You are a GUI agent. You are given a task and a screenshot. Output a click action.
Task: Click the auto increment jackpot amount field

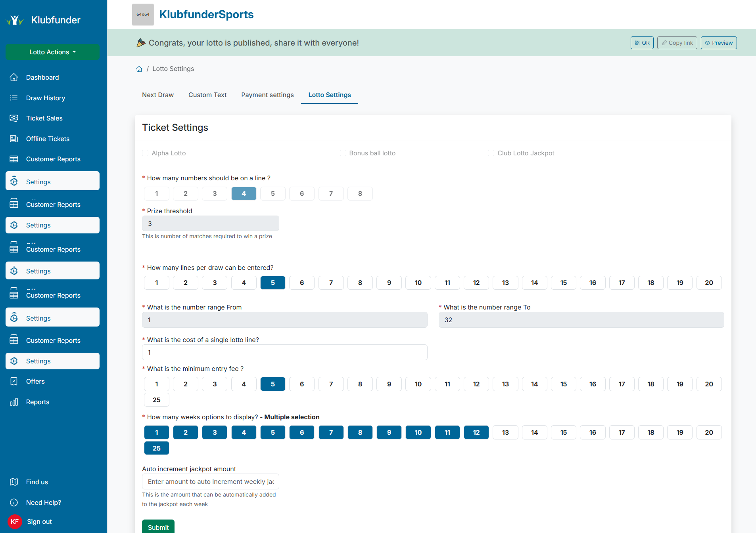pyautogui.click(x=211, y=481)
